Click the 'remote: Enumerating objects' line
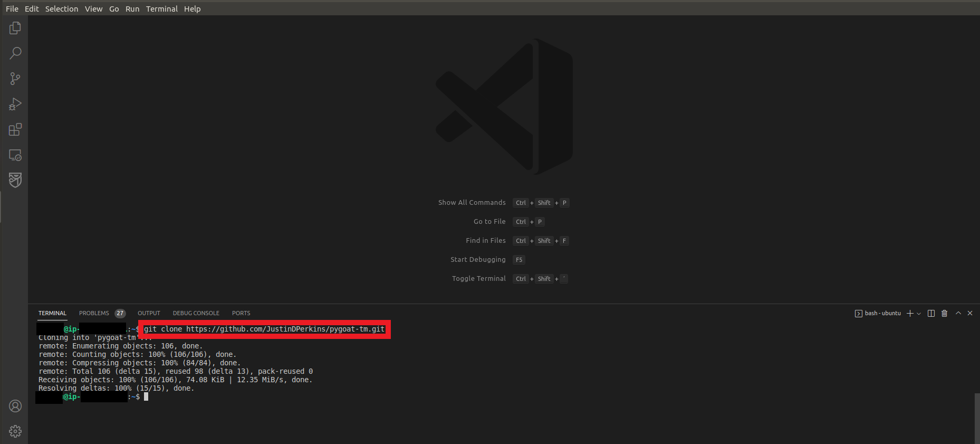 tap(121, 346)
